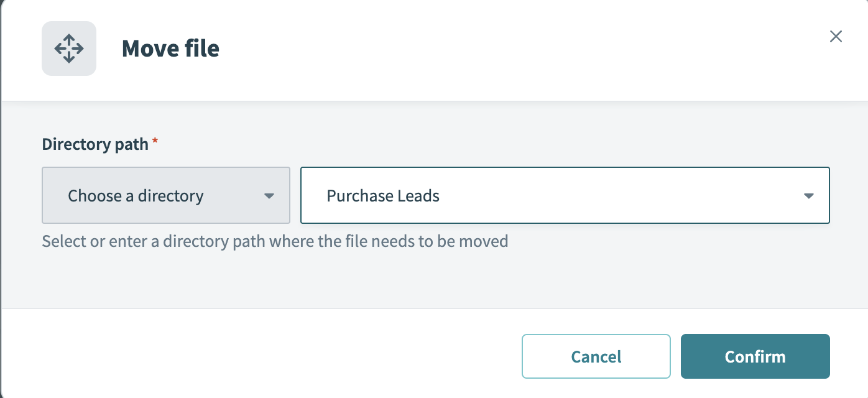The image size is (868, 398).
Task: Click the Move file dialog title
Action: [x=170, y=48]
